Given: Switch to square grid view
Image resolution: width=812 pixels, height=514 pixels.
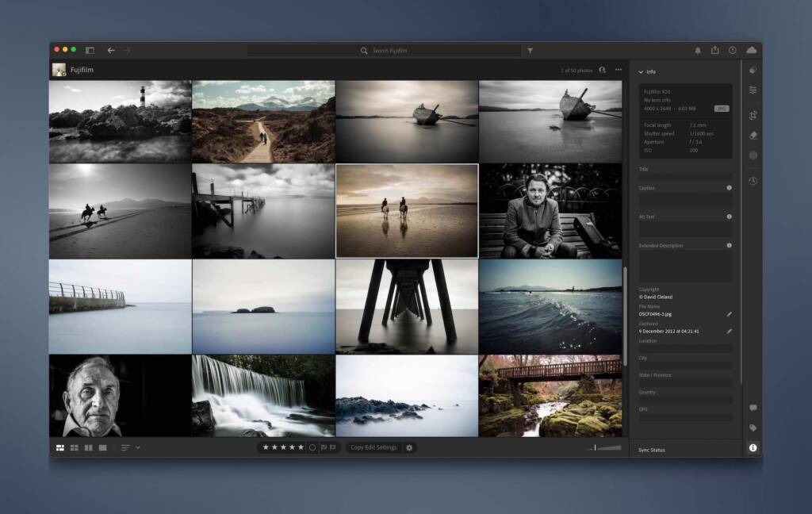Looking at the screenshot, I should [75, 447].
